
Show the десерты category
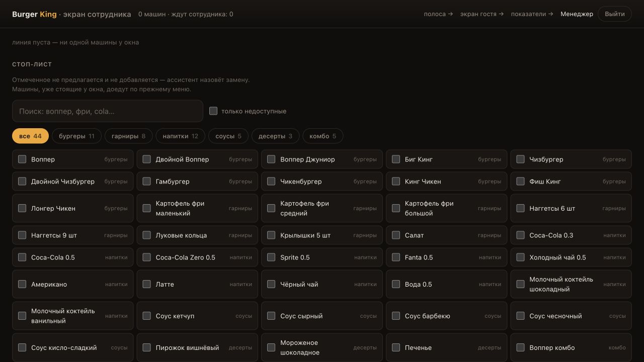pos(275,136)
